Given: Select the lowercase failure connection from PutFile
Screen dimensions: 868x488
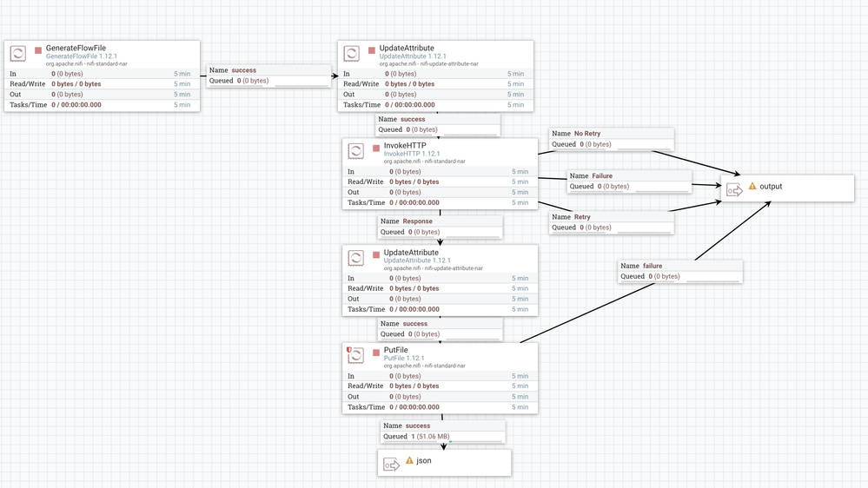Looking at the screenshot, I should (680, 272).
